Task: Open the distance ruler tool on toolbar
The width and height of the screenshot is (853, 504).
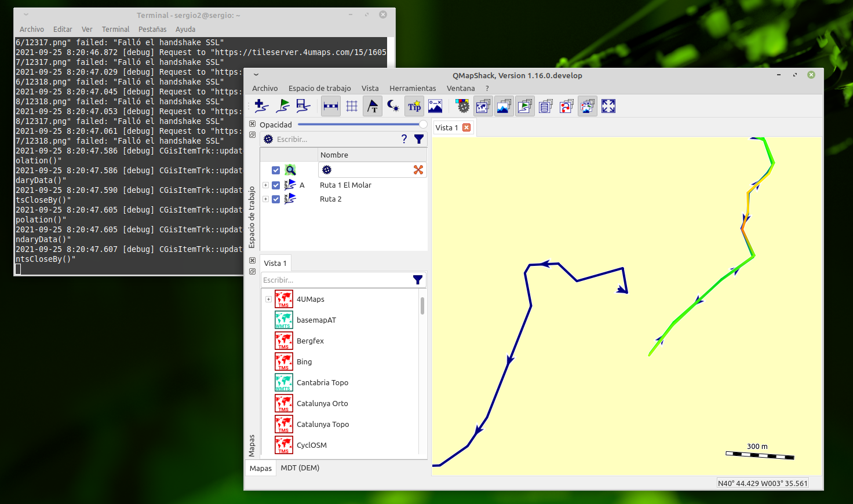Action: pos(330,106)
